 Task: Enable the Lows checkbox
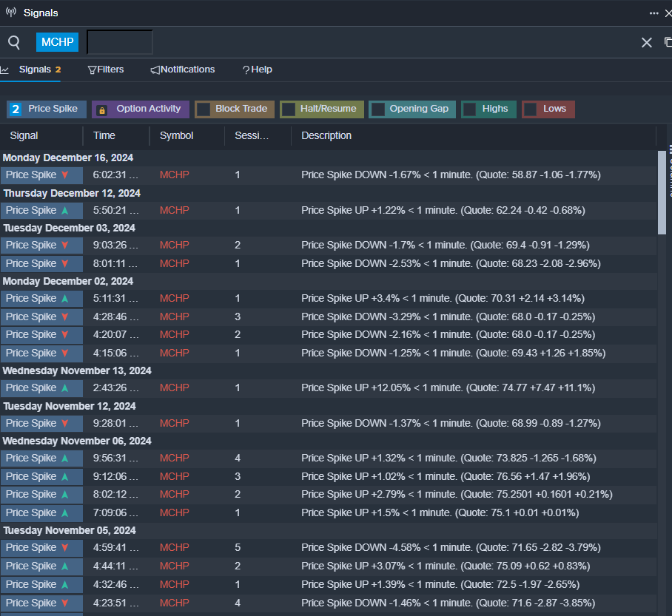[531, 109]
